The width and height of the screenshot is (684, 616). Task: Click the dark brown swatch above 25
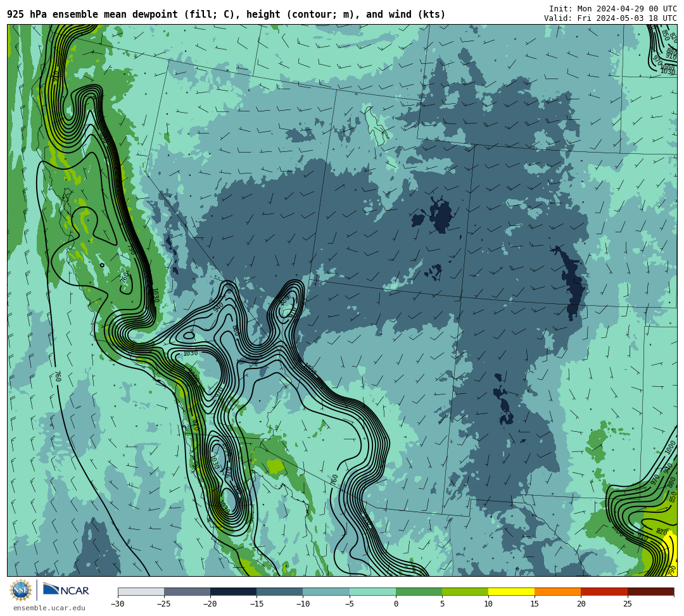(650, 591)
